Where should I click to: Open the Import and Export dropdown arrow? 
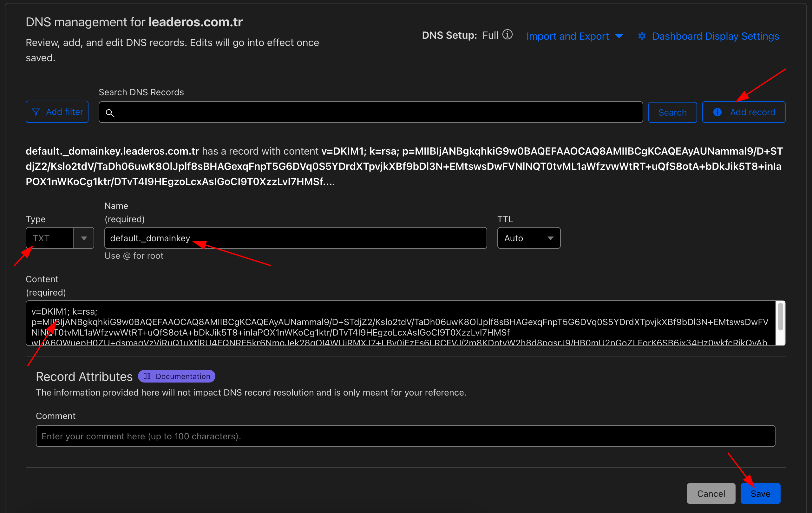pos(619,36)
